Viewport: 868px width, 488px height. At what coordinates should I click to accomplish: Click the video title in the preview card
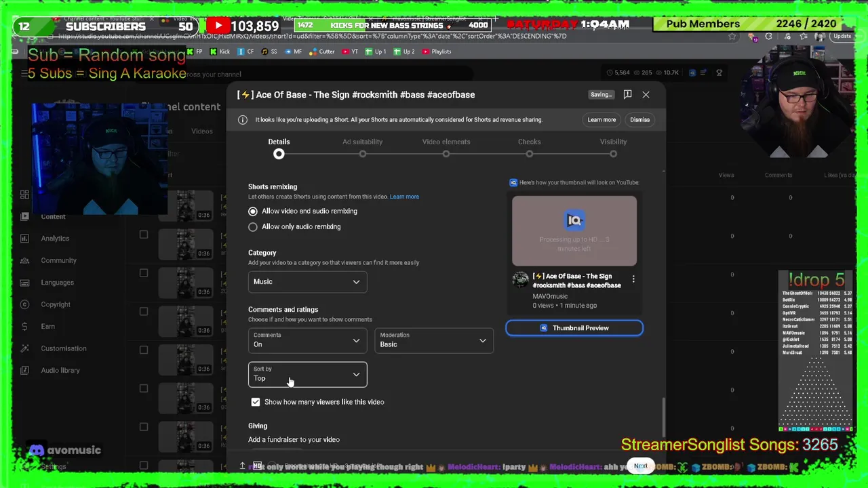576,281
